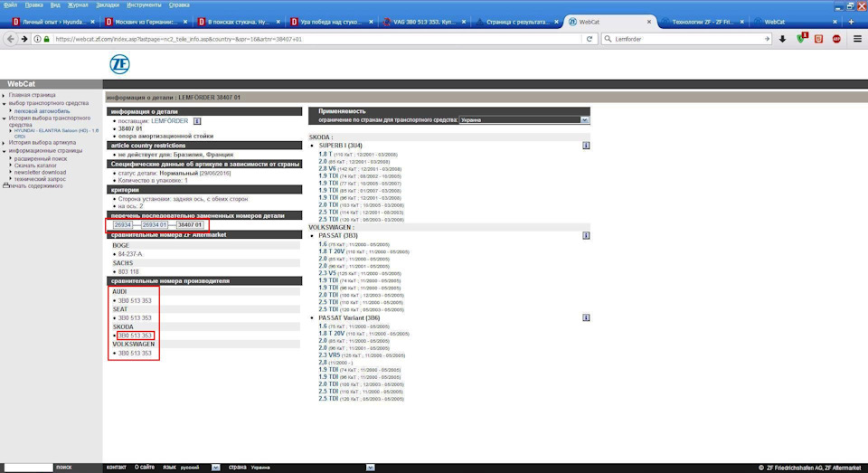This screenshot has width=868, height=473.
Task: Go back with browser back arrow
Action: click(x=11, y=39)
